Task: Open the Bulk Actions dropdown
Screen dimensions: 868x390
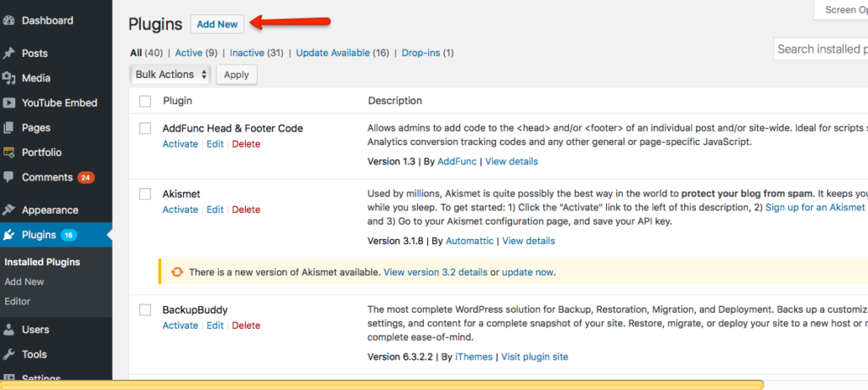Action: [x=172, y=75]
